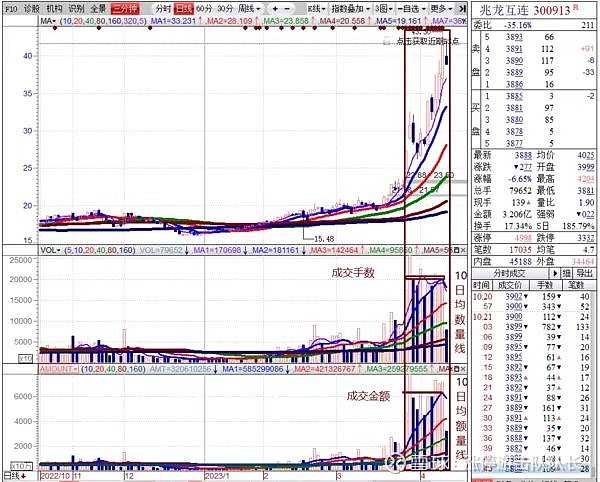Screen dimensions: 600x482
Task: Toggle the 三分钟 highlighted mode button
Action: [x=124, y=7]
